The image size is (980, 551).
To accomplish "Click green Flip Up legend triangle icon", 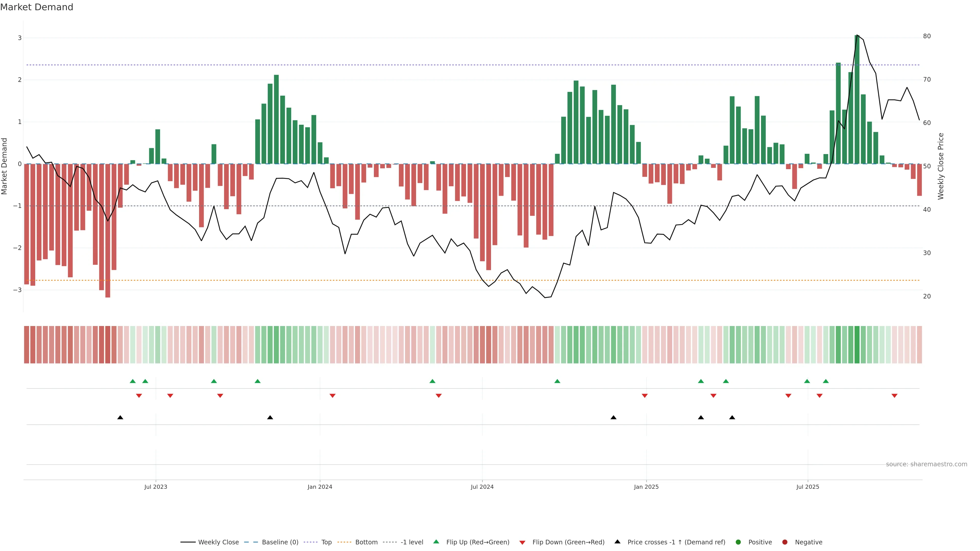I will point(436,542).
